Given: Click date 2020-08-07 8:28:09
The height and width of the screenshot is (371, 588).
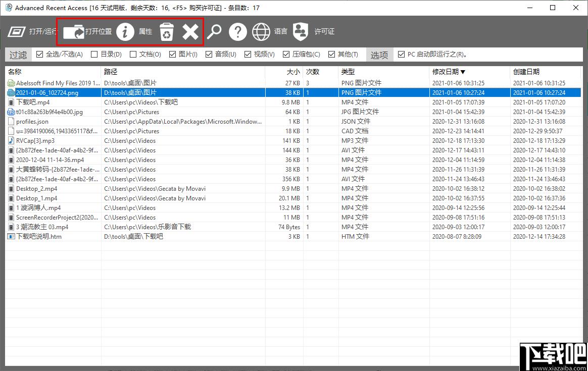Looking at the screenshot, I should [457, 236].
